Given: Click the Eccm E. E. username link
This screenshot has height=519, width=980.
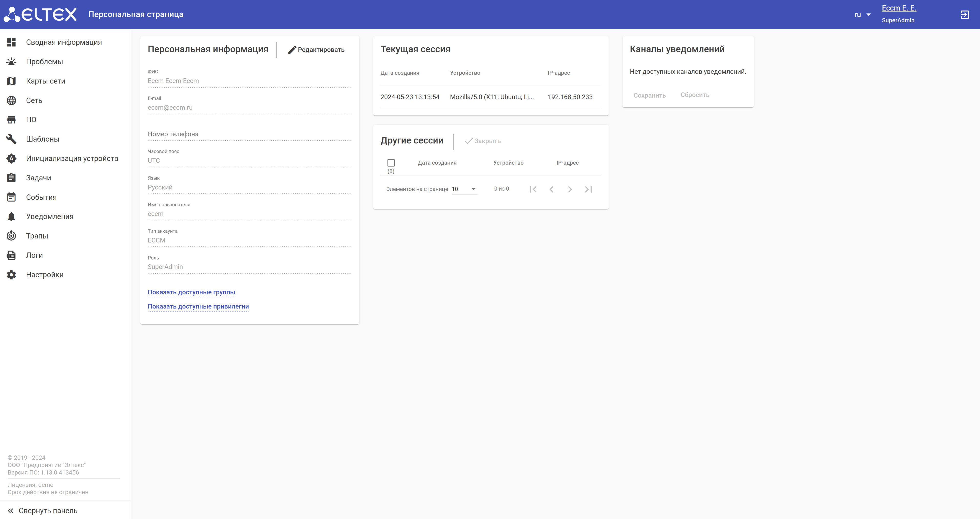Looking at the screenshot, I should (899, 8).
